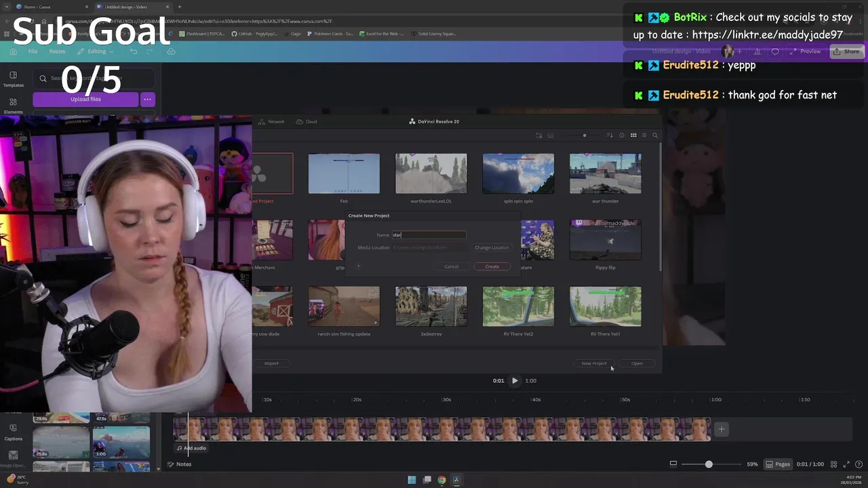Open the Editing mode dropdown

coord(96,52)
